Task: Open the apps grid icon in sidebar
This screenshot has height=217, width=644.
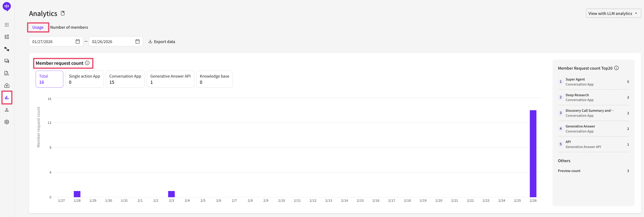Action: 7,25
